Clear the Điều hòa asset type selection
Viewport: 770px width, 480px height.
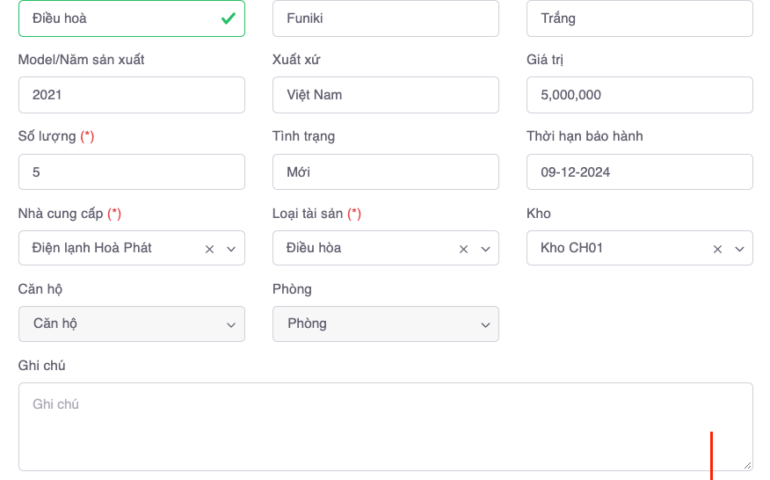(463, 249)
